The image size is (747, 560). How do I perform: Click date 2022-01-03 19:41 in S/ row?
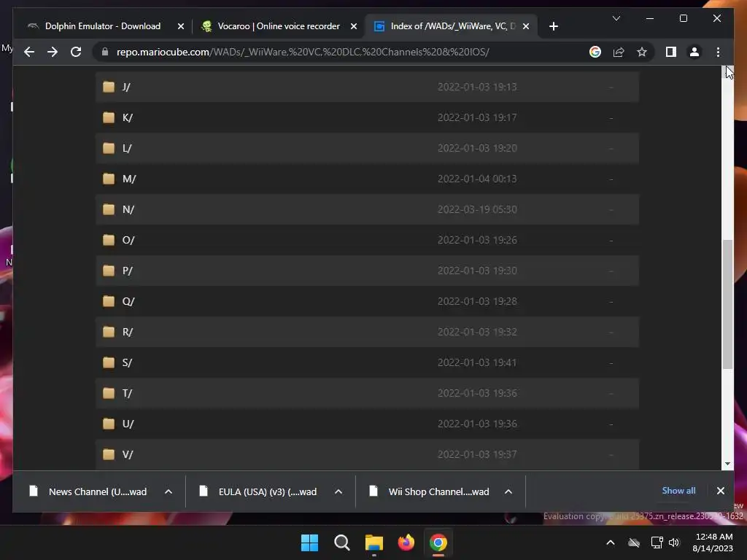(477, 362)
